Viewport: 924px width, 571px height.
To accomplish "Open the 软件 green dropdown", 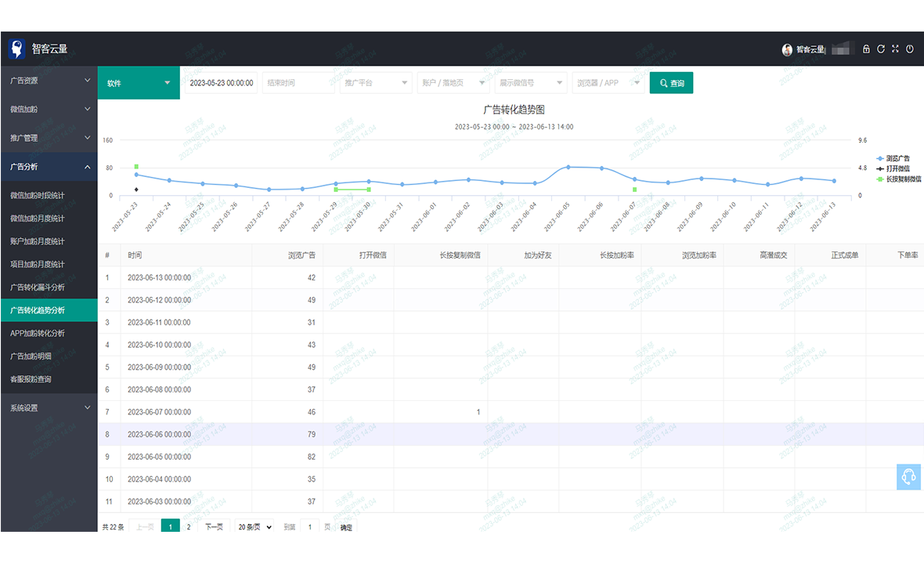I will point(139,83).
